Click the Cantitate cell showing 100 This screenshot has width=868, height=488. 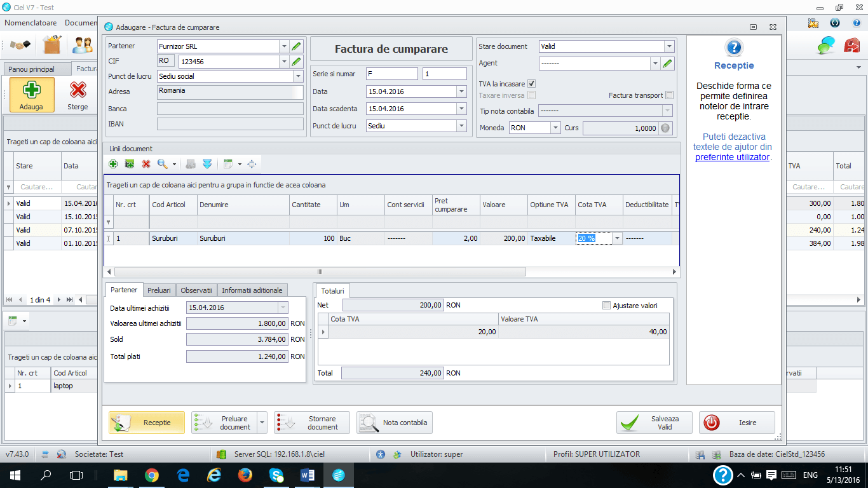313,238
